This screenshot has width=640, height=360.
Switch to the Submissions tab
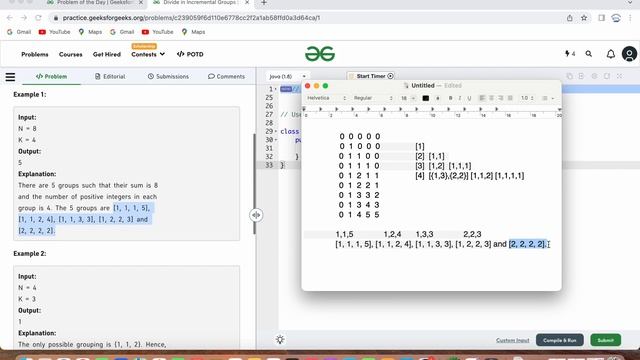click(x=168, y=76)
